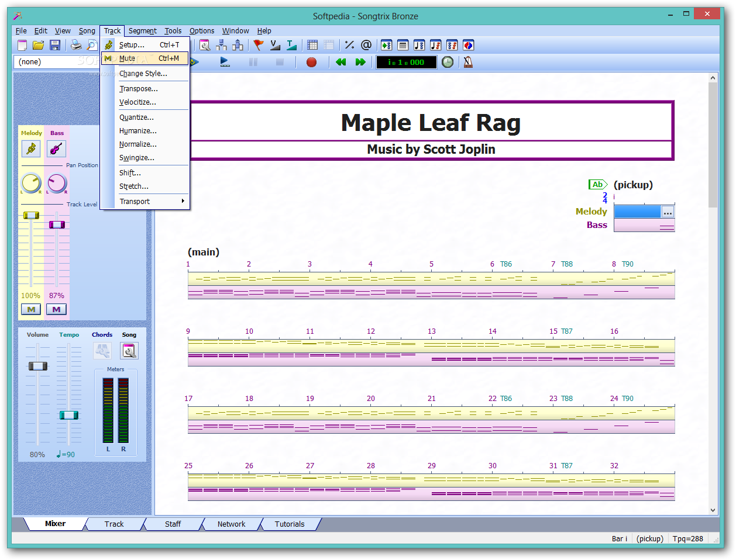This screenshot has width=736, height=560.
Task: Expand the Transport submenu
Action: click(x=145, y=201)
